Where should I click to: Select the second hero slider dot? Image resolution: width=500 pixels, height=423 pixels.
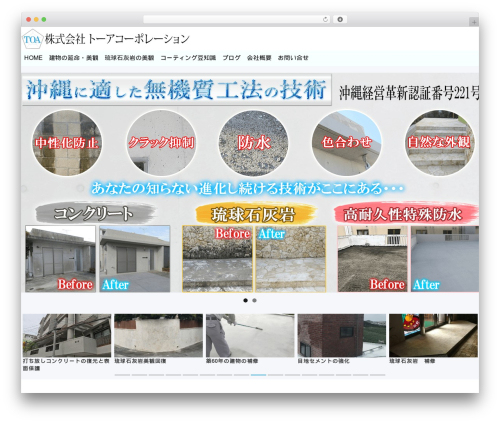point(254,300)
